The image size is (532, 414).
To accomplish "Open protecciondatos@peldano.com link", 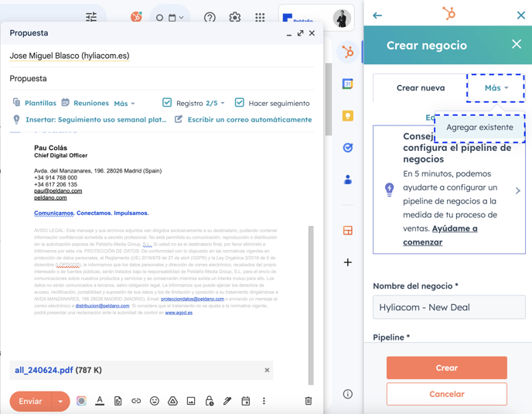I will pos(193,299).
